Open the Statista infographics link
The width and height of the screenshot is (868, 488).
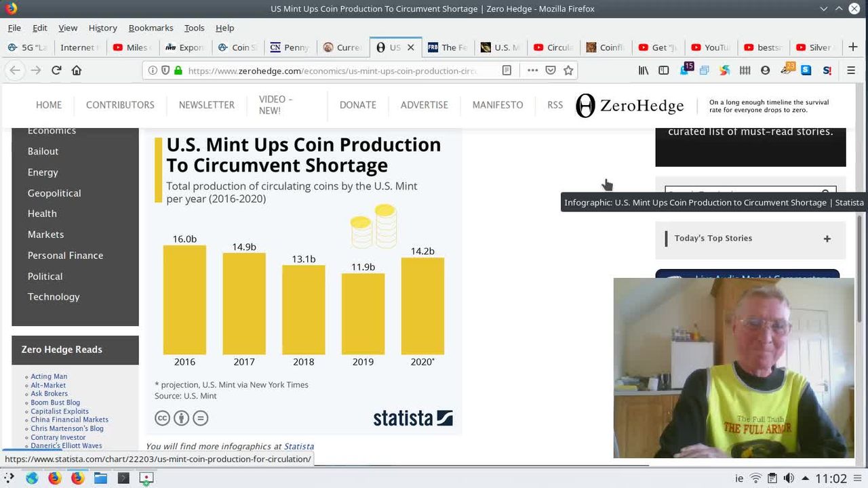pos(298,446)
